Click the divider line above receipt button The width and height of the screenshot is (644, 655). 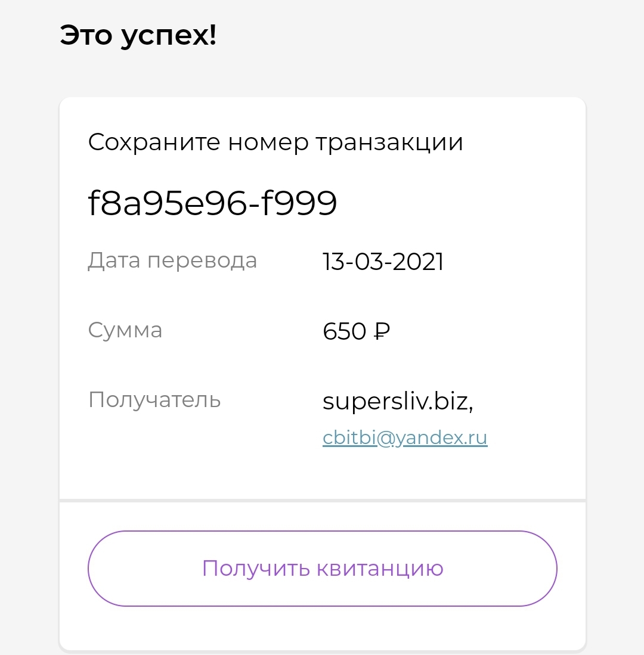(x=322, y=501)
